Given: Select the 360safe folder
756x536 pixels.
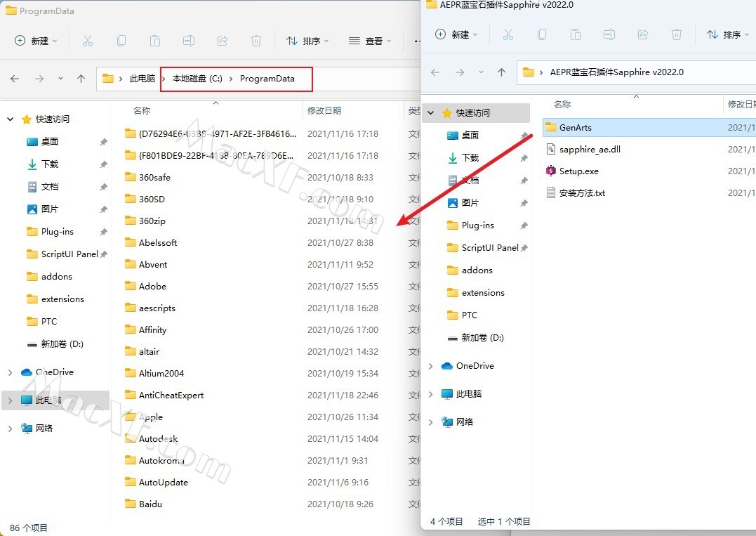Looking at the screenshot, I should click(x=154, y=177).
